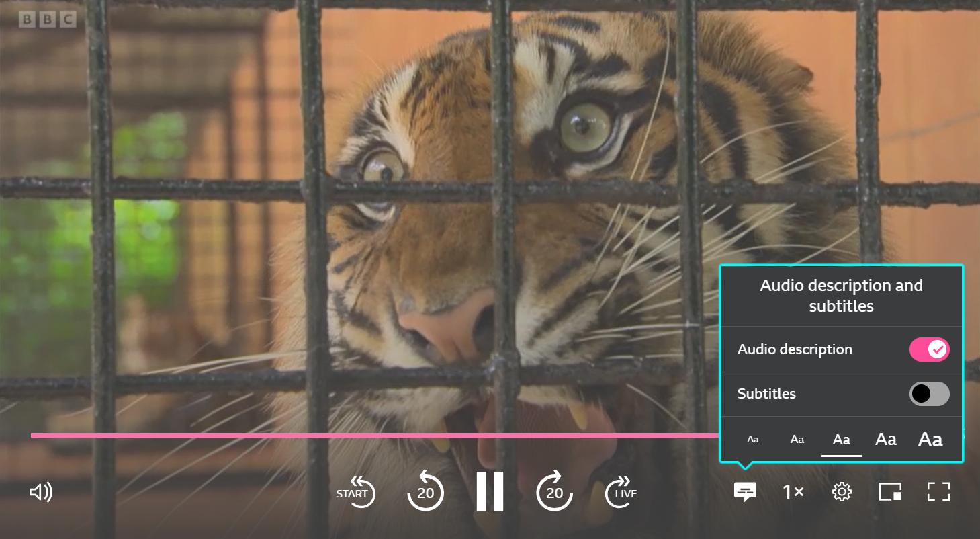Image resolution: width=980 pixels, height=539 pixels.
Task: Turn off Audio description
Action: (x=930, y=349)
